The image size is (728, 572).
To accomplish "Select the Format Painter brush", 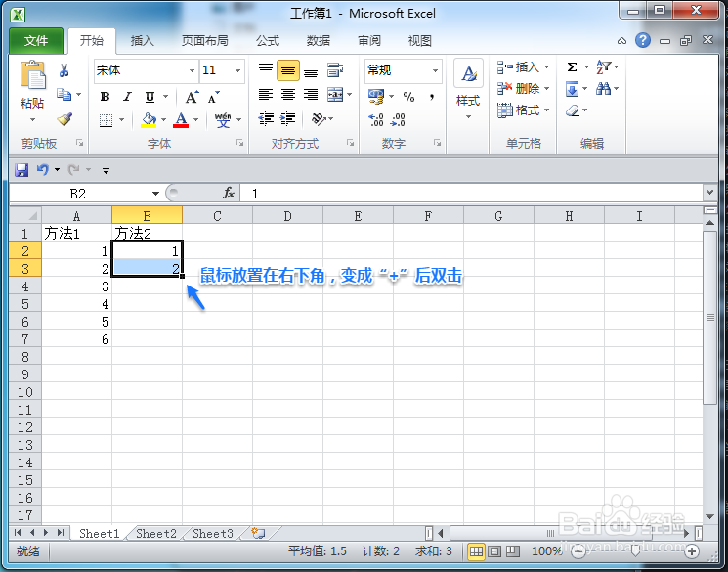I will 64,119.
